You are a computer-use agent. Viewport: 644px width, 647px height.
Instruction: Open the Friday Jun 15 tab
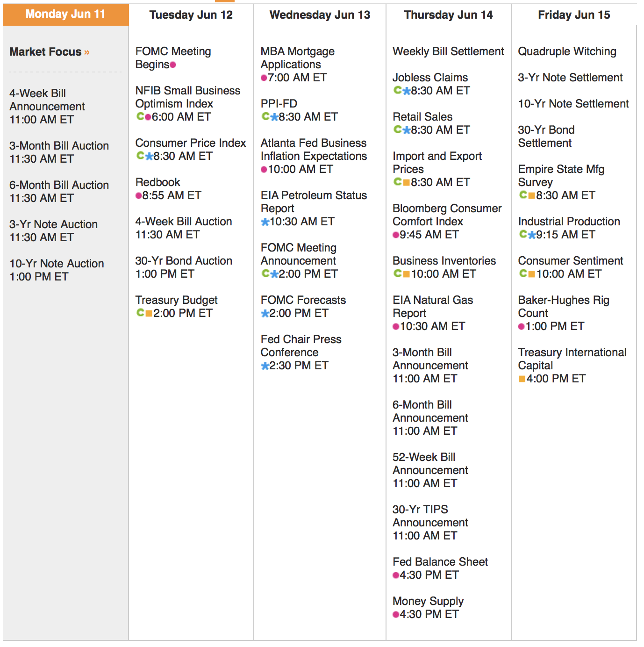coord(574,15)
